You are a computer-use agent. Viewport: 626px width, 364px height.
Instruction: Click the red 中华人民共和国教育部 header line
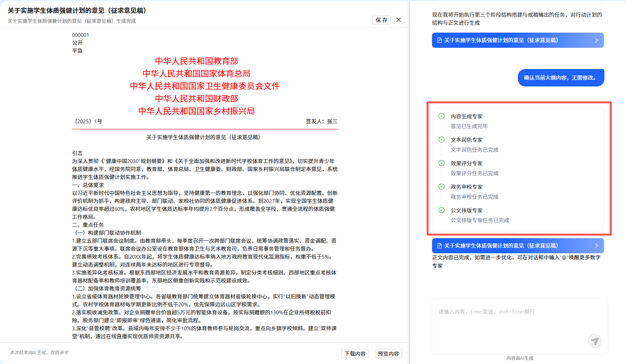[196, 61]
